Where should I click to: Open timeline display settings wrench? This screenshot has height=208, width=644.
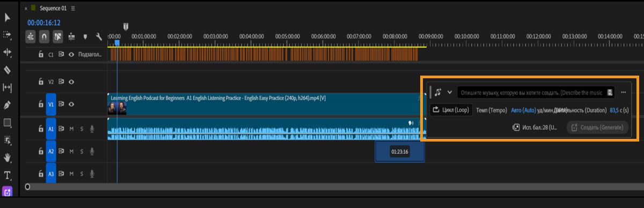pos(99,37)
